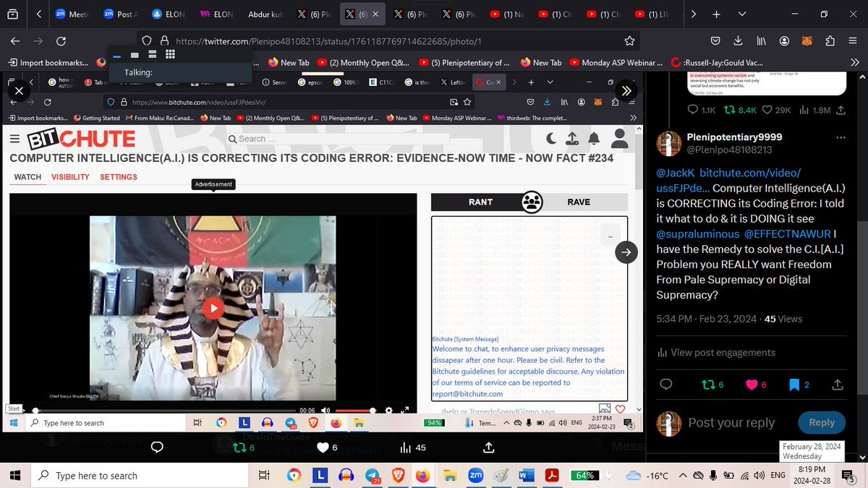Switch to the YouTube '(1) Na' tab
Image resolution: width=868 pixels, height=488 pixels.
point(507,14)
